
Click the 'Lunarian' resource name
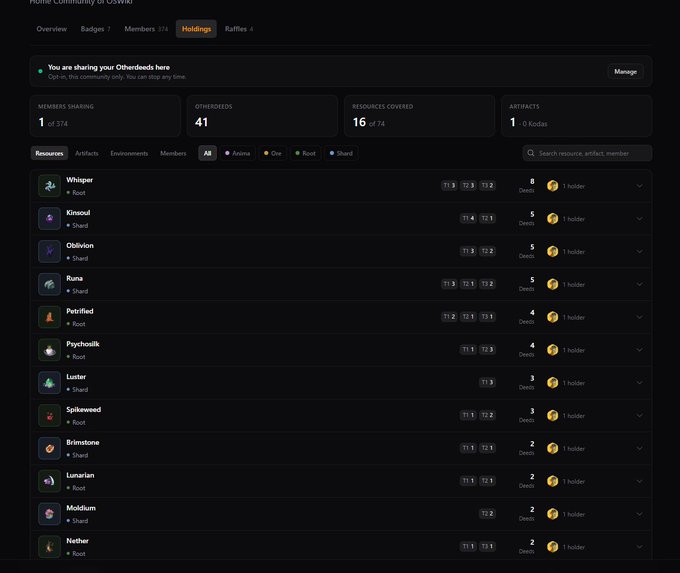tap(80, 475)
